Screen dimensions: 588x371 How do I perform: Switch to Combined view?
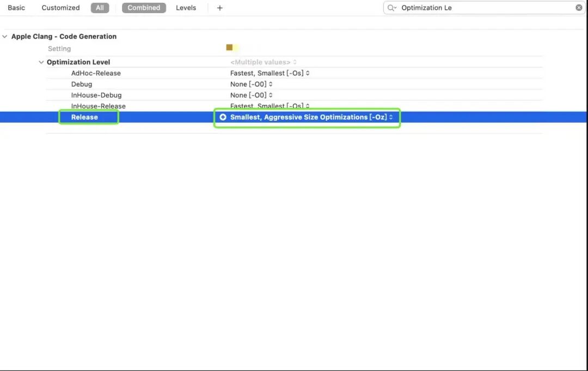pyautogui.click(x=144, y=8)
